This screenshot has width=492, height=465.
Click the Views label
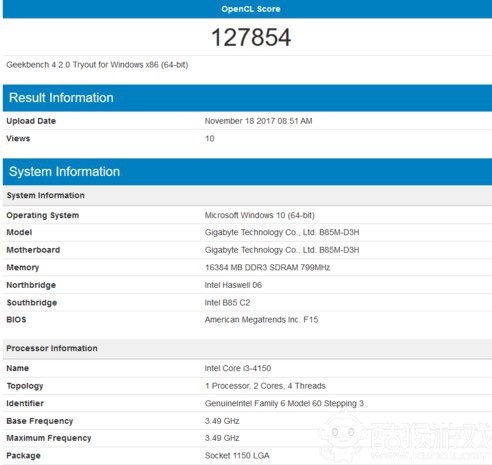pos(18,139)
